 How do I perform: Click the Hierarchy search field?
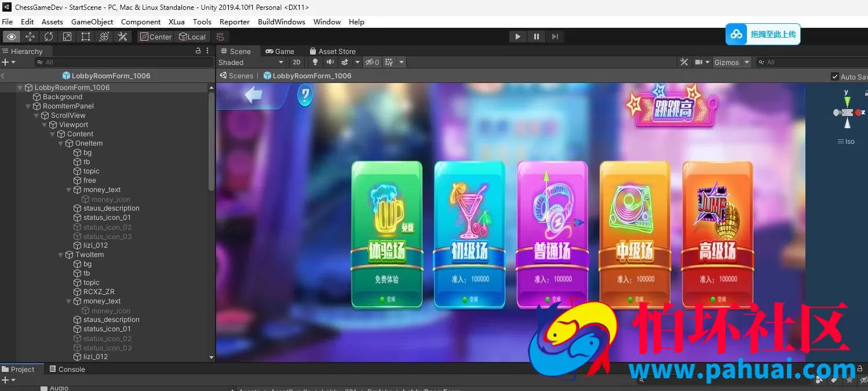tap(123, 62)
